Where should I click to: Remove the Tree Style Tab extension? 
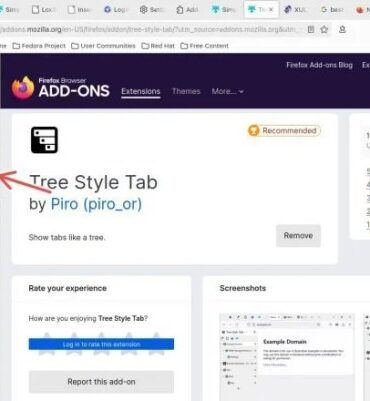click(x=298, y=236)
